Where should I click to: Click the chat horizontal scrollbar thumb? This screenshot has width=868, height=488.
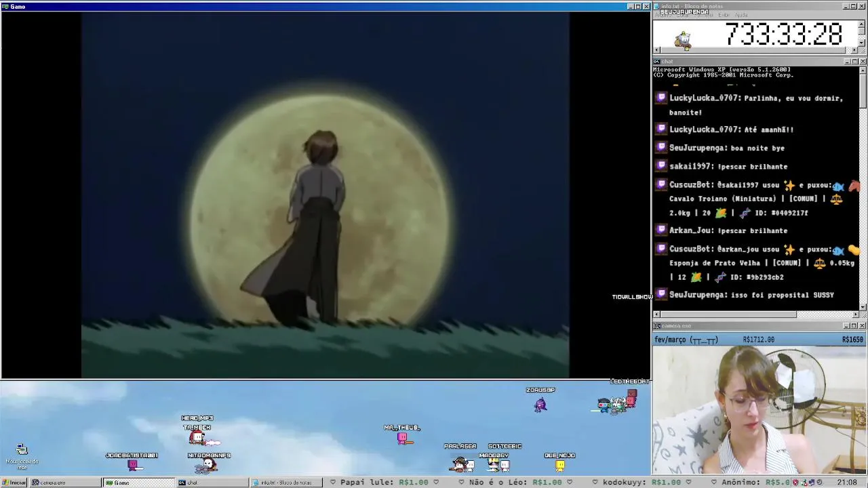[x=728, y=314]
